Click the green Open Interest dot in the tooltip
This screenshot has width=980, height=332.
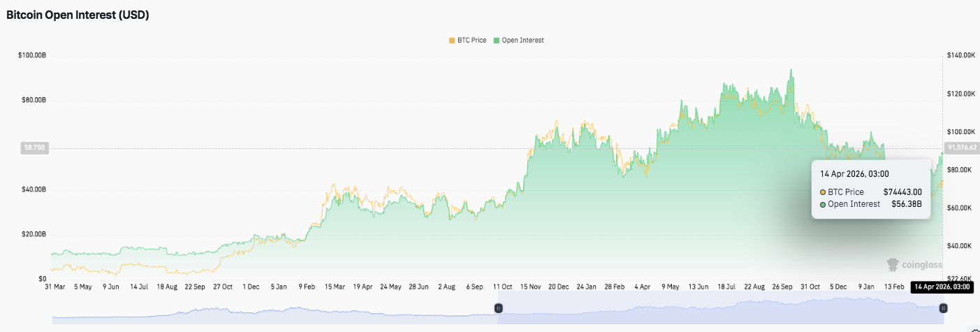[x=824, y=204]
